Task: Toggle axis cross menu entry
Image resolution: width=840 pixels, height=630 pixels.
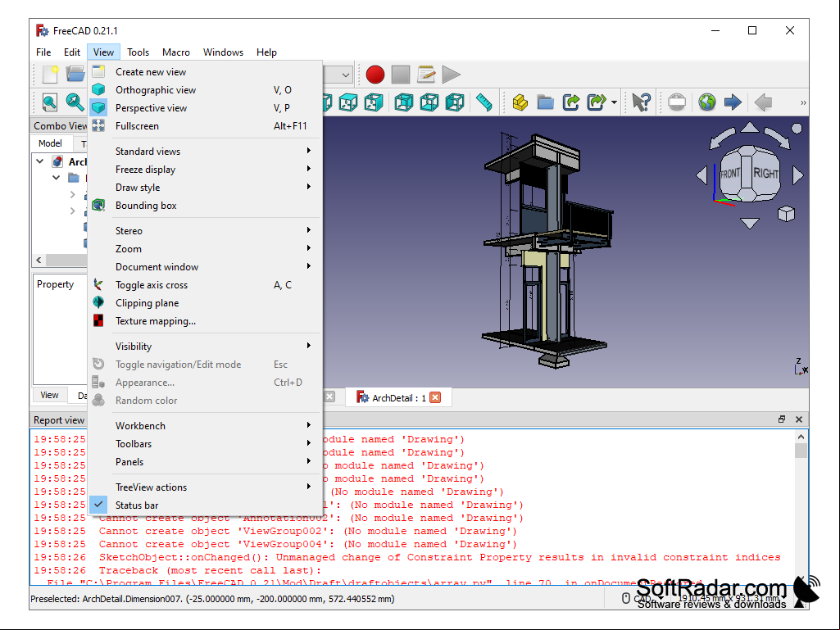Action: coord(205,285)
